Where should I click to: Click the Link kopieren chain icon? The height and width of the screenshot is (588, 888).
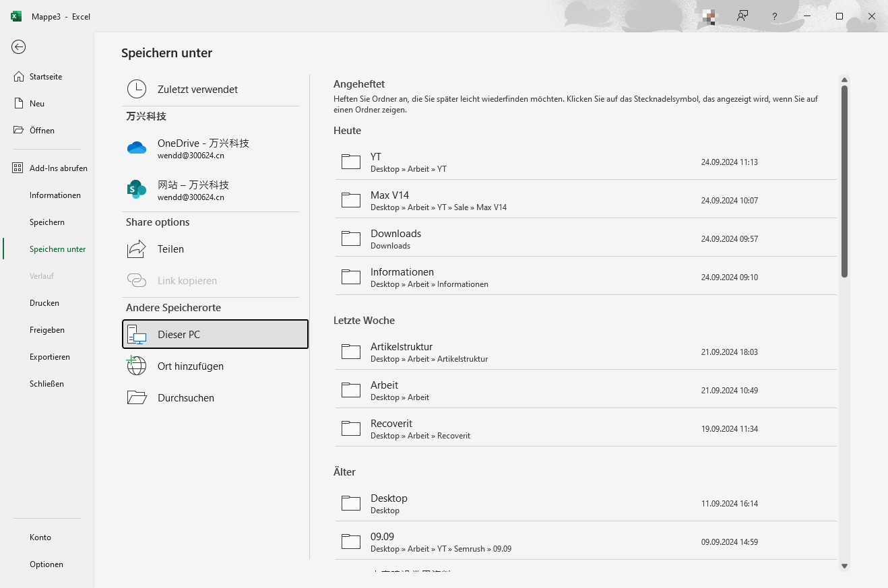[x=137, y=280]
